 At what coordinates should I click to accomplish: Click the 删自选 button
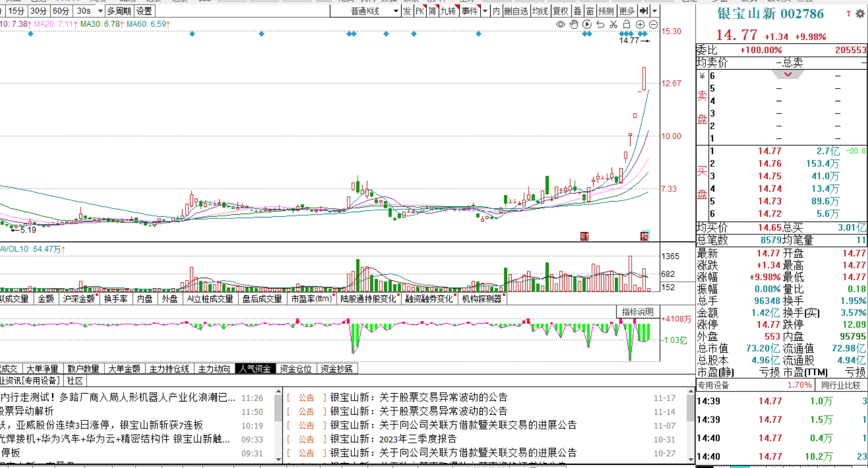pos(516,11)
